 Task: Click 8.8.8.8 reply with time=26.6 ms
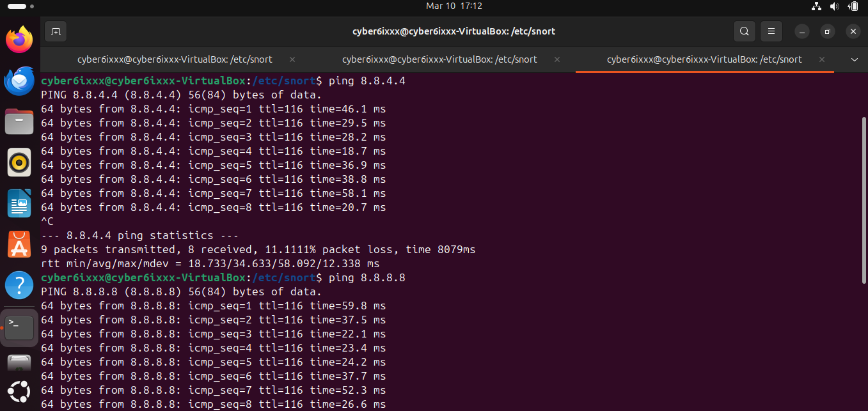pos(213,405)
